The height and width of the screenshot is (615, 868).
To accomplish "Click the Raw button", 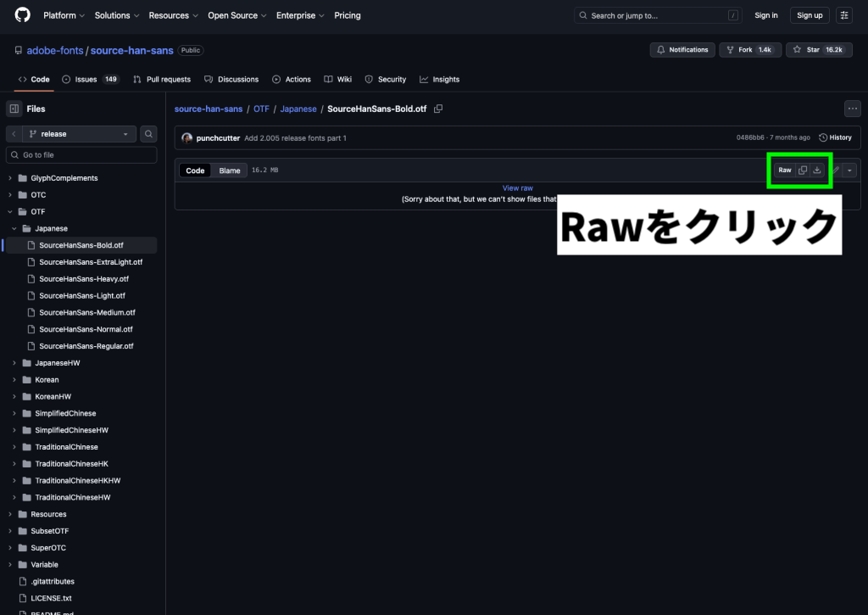I will click(785, 171).
